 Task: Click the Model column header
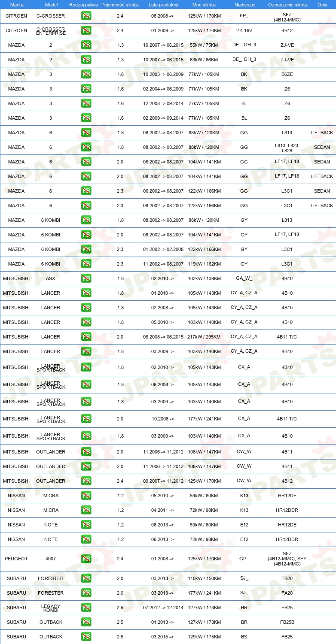[x=51, y=5]
